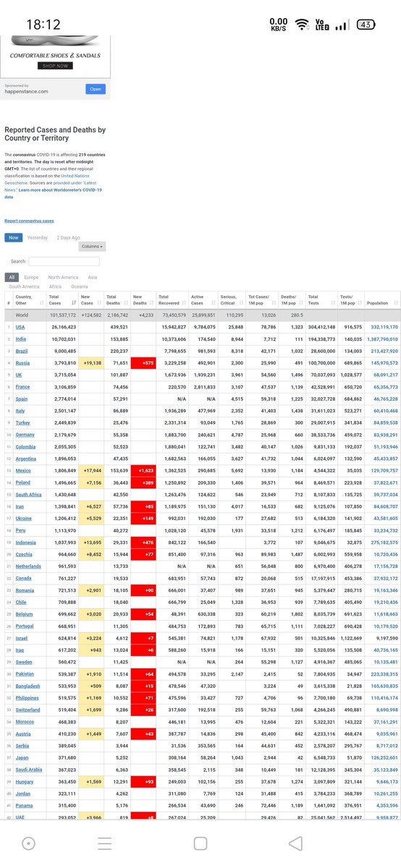Open the Columns dropdown
Viewport: 401px width, 868px height.
click(92, 247)
